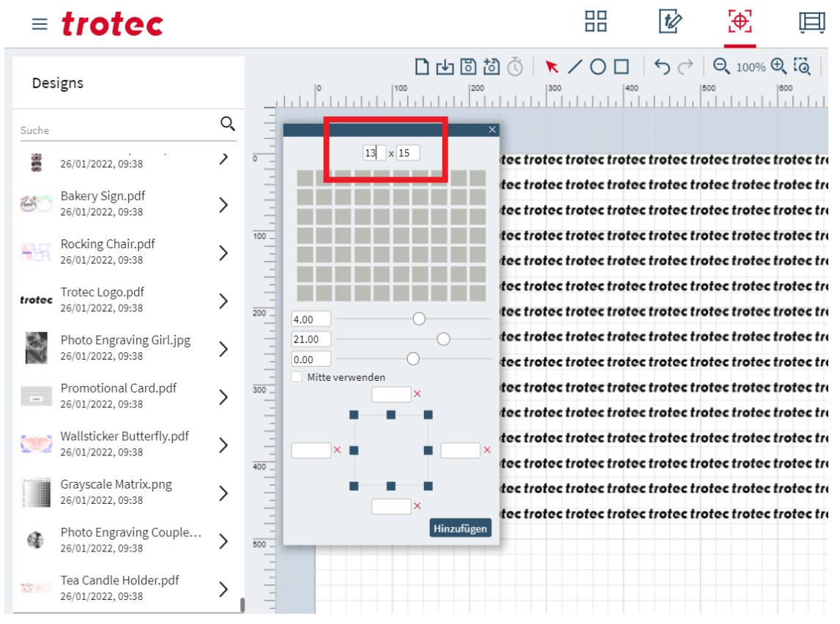This screenshot has width=840, height=624.
Task: Click the import file toolbar icon
Action: (x=445, y=67)
